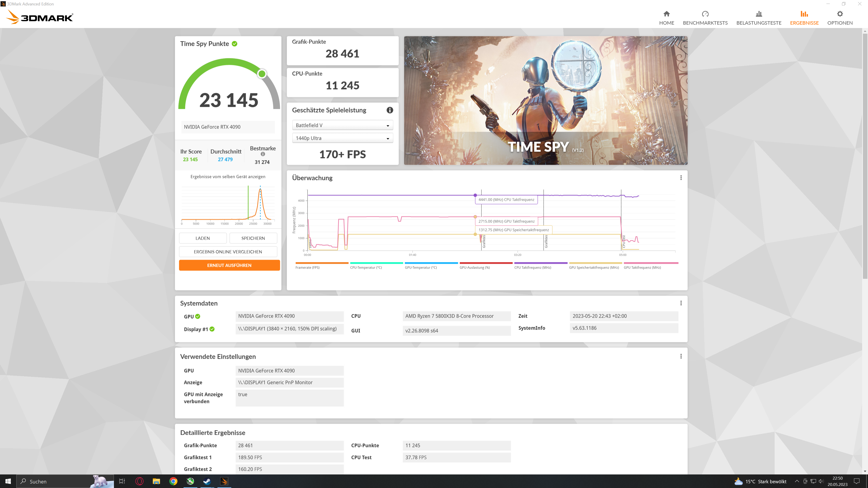Open the 1440p Ultra resolution dropdown
Screen dimensions: 868x488
pos(342,138)
